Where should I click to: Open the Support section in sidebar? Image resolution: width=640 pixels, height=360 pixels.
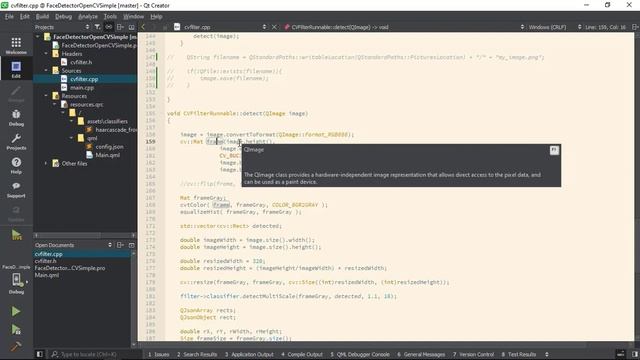[x=16, y=189]
